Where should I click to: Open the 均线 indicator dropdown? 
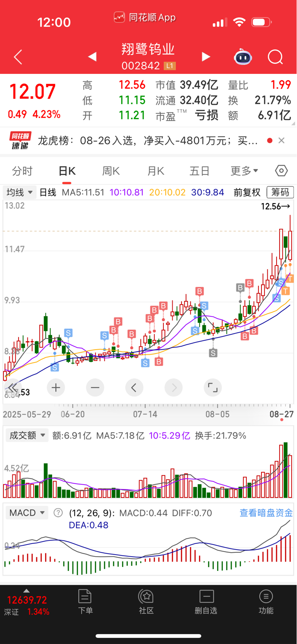pyautogui.click(x=20, y=192)
